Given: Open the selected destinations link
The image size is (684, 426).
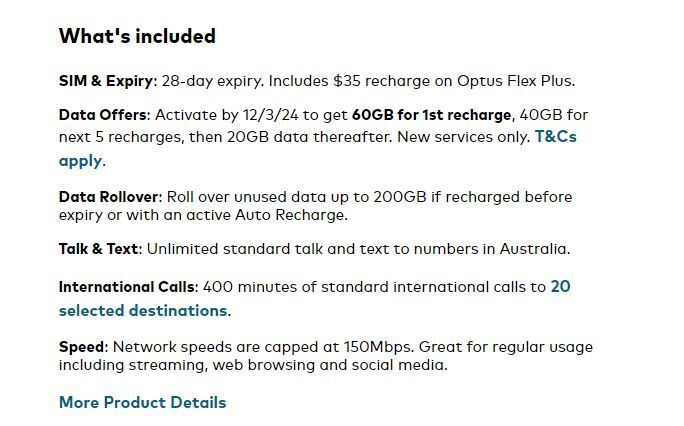Looking at the screenshot, I should pyautogui.click(x=143, y=310).
